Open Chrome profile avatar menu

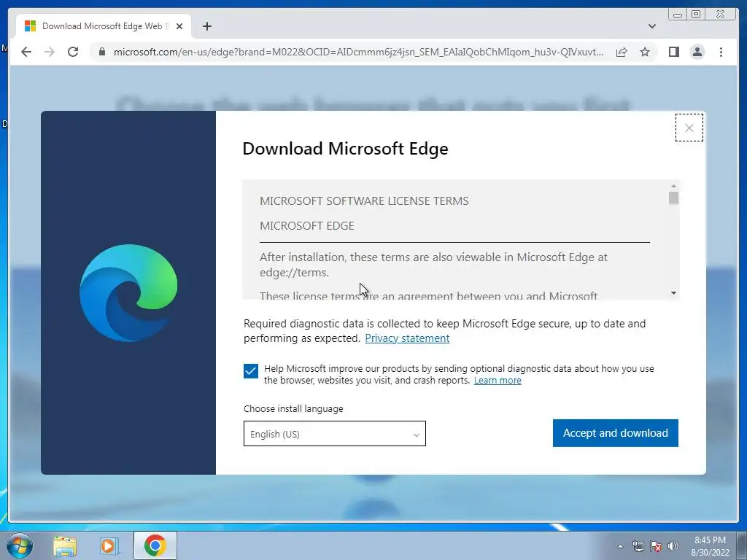click(697, 52)
